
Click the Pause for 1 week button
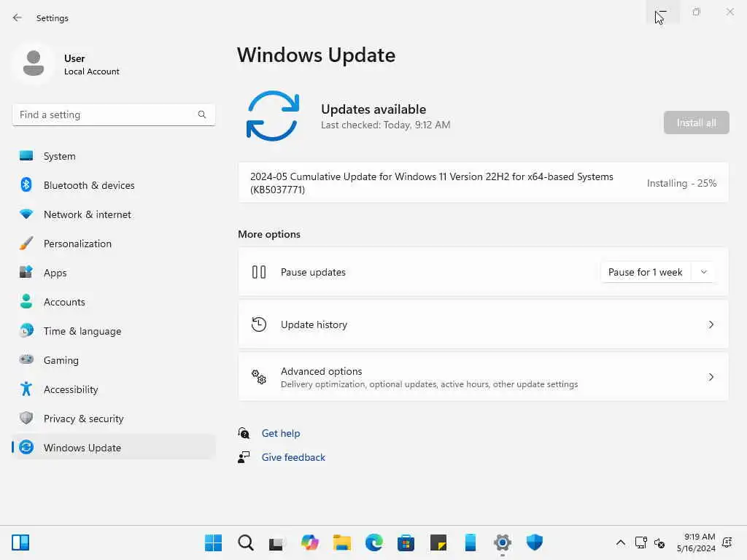pos(645,273)
